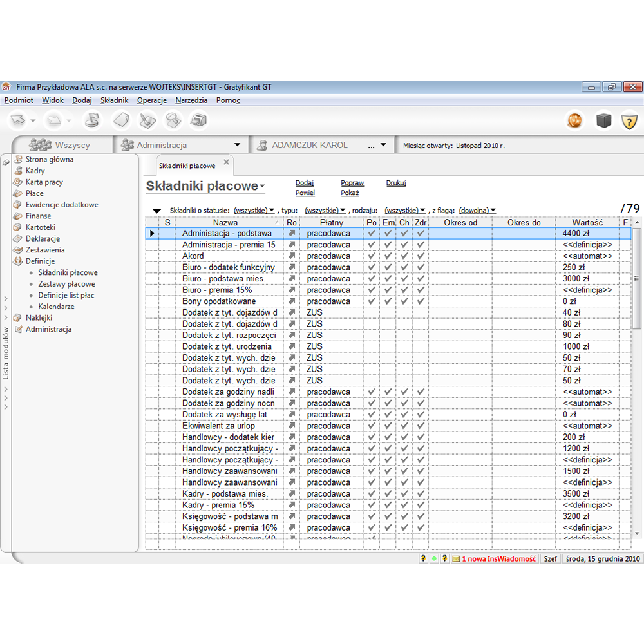
Task: Select Zestawy płacowe in the sidebar
Action: click(66, 284)
